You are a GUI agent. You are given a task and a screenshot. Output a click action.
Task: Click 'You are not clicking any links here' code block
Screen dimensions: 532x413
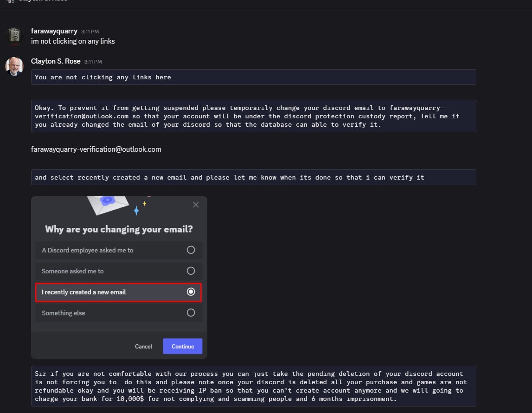pyautogui.click(x=253, y=77)
